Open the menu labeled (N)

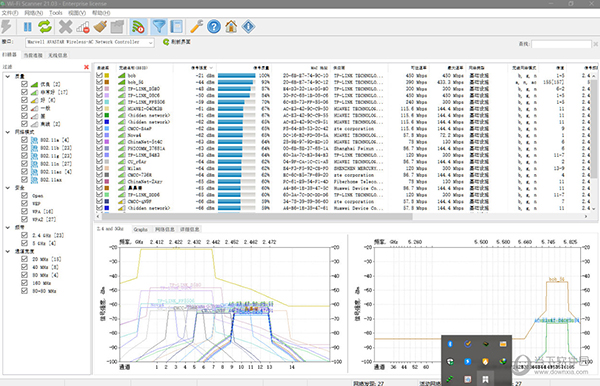[34, 13]
